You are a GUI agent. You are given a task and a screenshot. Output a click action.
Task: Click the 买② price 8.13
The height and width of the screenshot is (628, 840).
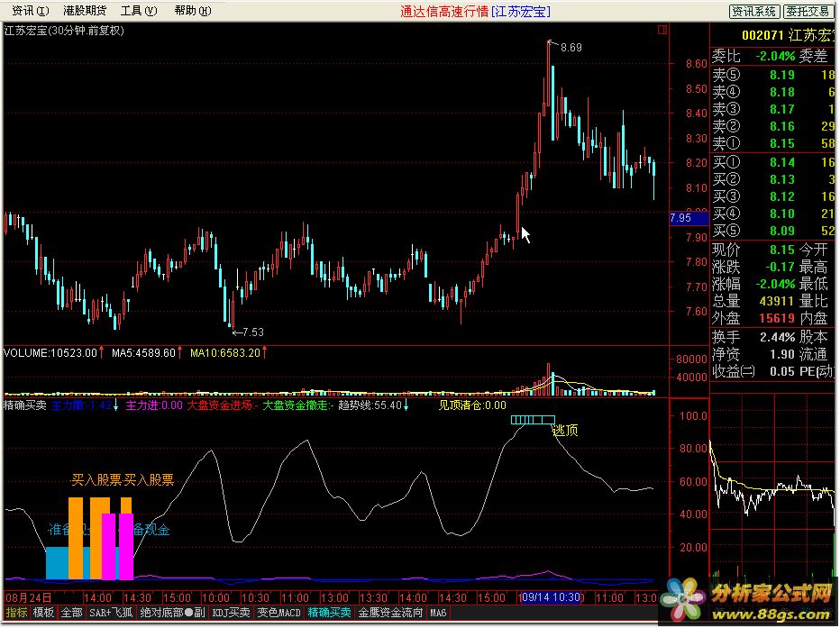(781, 179)
